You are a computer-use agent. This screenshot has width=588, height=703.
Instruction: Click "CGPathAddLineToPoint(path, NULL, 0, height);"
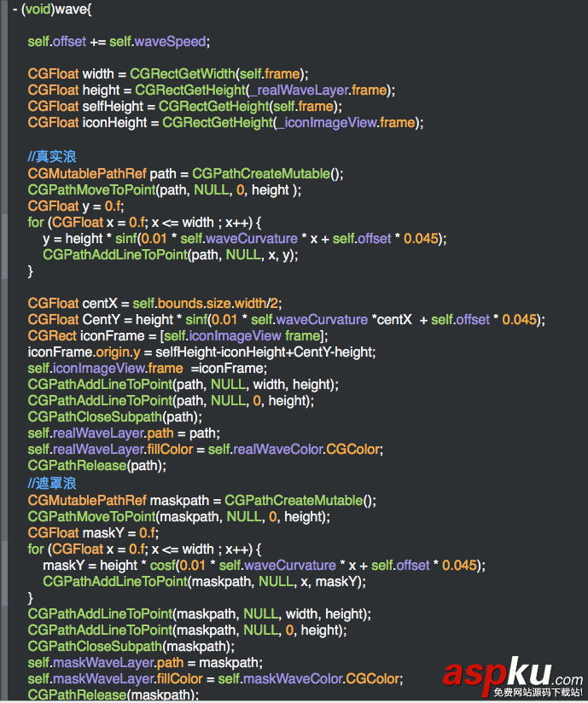tap(171, 400)
